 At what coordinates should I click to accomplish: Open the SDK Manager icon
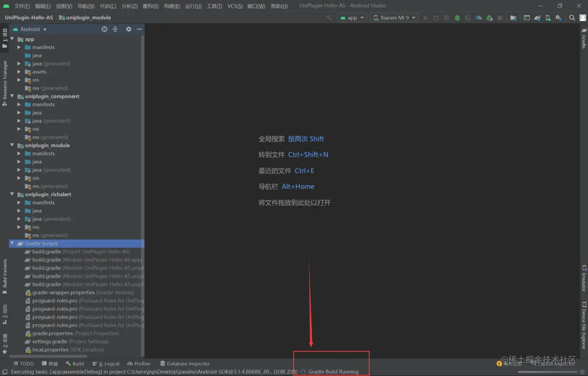click(x=559, y=18)
